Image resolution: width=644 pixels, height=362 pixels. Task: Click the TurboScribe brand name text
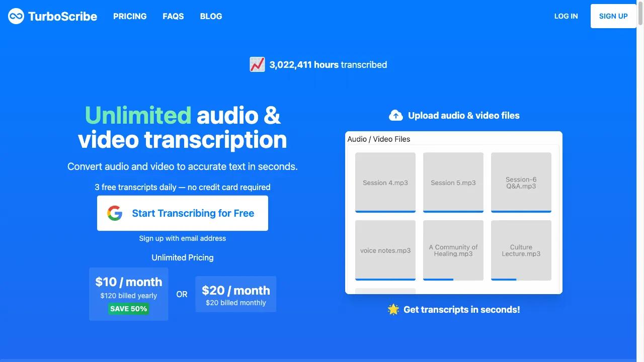point(62,16)
